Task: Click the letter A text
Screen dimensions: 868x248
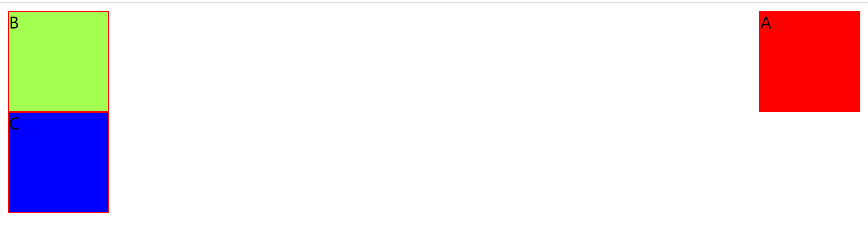Action: (766, 23)
